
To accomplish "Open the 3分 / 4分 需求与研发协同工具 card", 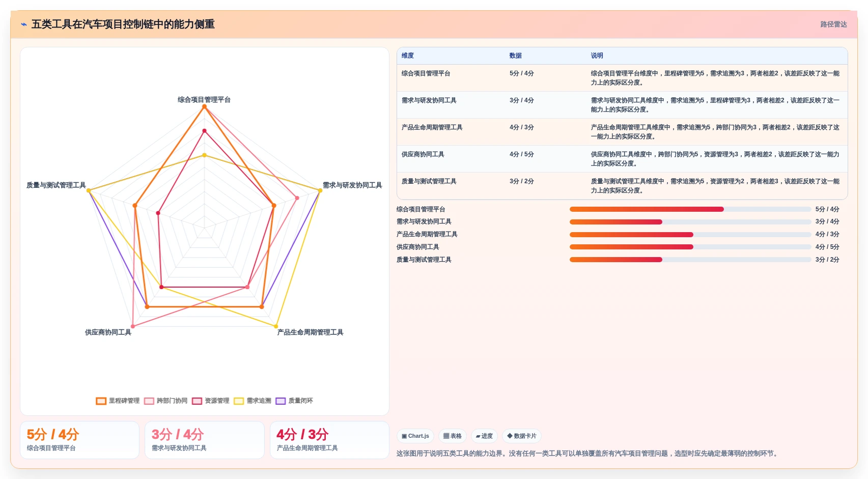I will point(205,440).
